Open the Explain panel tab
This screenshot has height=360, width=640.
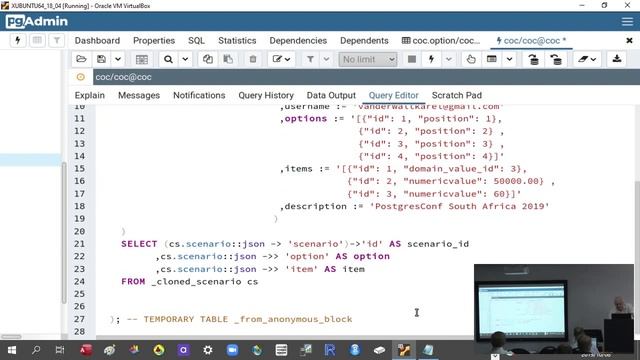pyautogui.click(x=89, y=95)
